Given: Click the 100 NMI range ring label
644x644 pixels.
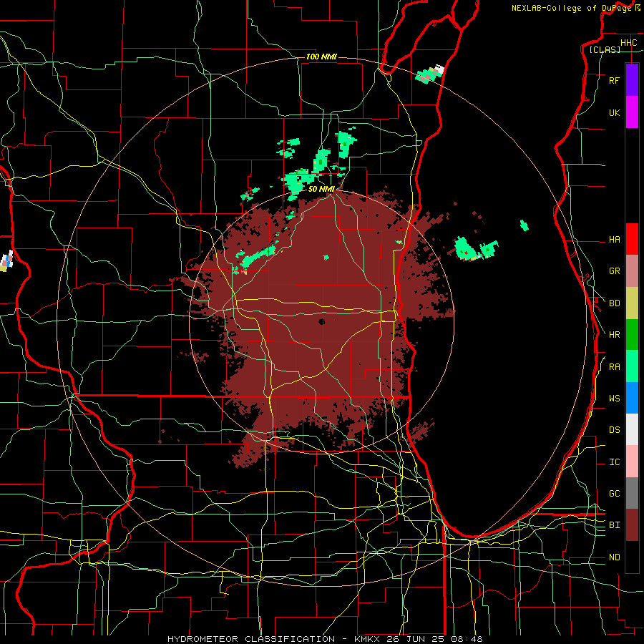Looking at the screenshot, I should 321,57.
